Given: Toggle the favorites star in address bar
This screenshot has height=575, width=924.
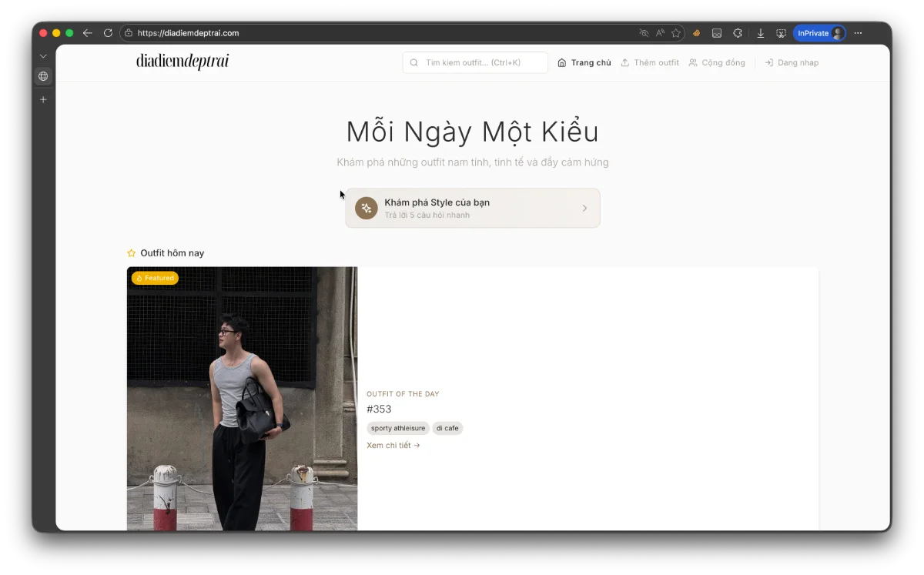Looking at the screenshot, I should point(675,32).
